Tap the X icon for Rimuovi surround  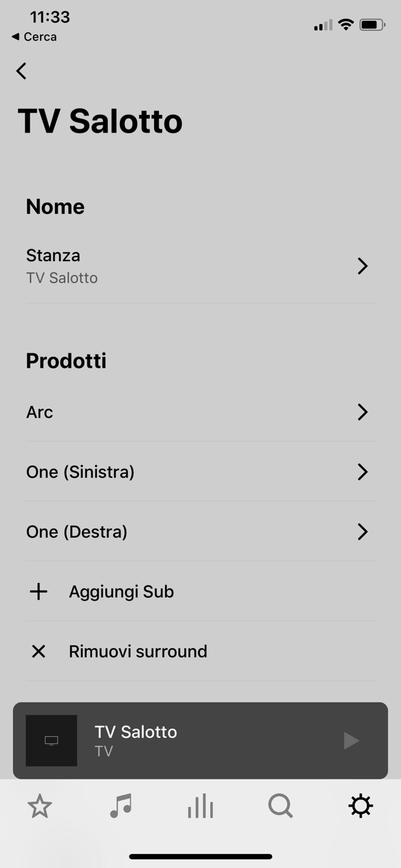pos(39,651)
